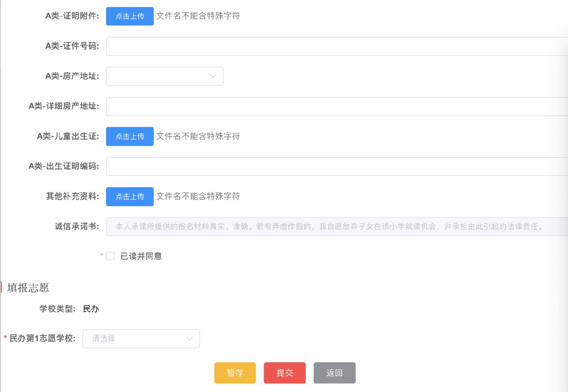Click the 填报志愿 section heading
Image resolution: width=568 pixels, height=392 pixels.
28,287
